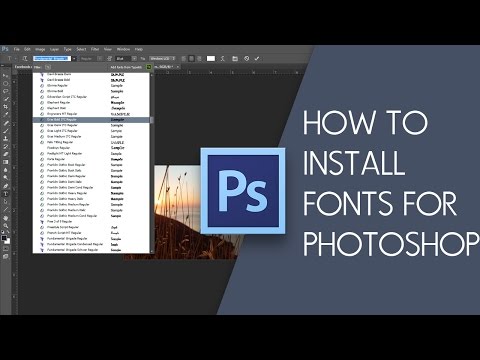Right align the text

click(x=199, y=59)
